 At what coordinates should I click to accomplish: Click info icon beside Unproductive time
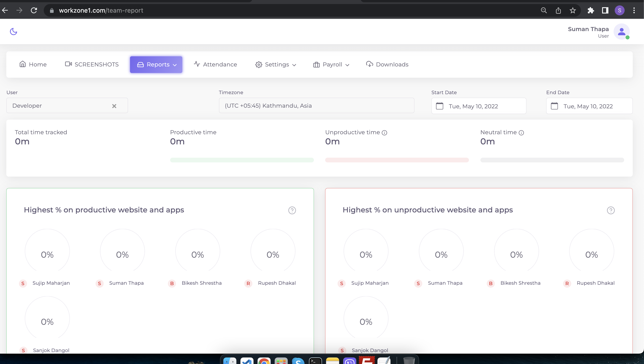384,133
